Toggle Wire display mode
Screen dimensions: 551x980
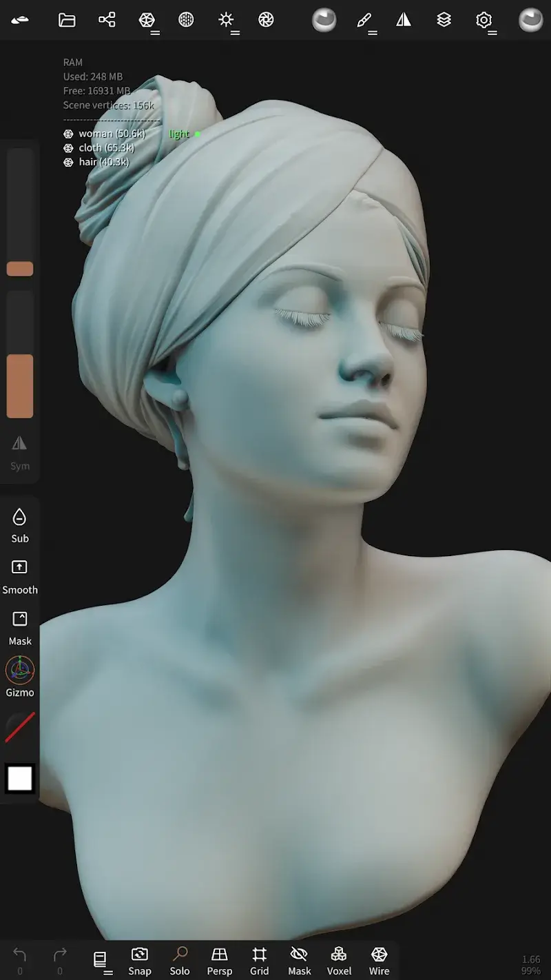pyautogui.click(x=379, y=960)
